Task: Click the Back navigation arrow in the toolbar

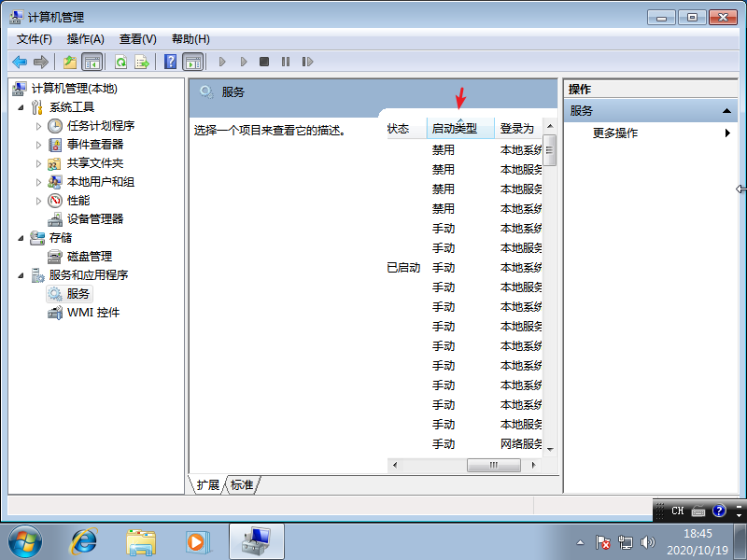Action: (x=20, y=62)
